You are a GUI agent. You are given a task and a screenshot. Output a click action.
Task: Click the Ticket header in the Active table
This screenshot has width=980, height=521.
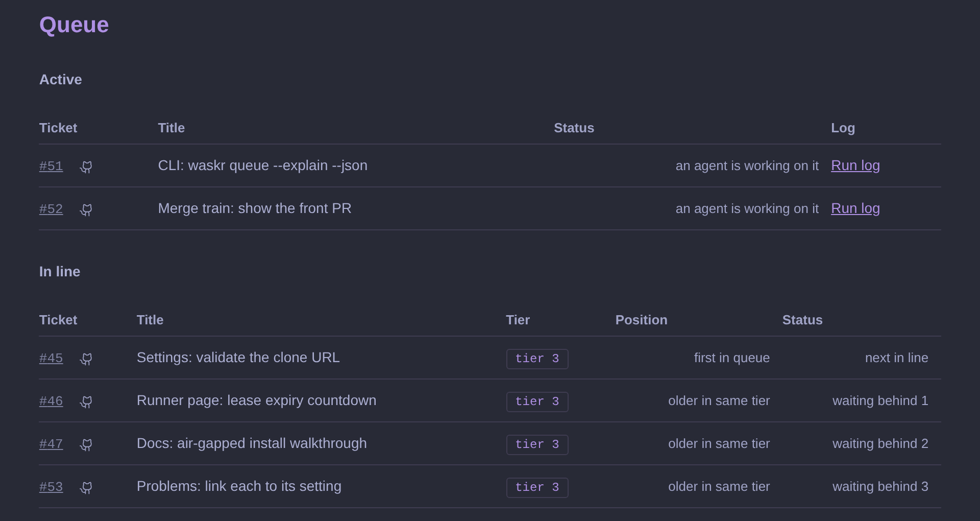[58, 128]
